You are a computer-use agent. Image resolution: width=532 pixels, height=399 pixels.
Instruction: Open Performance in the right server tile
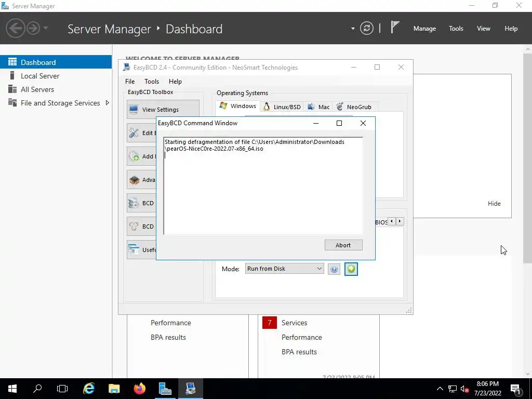coord(302,337)
